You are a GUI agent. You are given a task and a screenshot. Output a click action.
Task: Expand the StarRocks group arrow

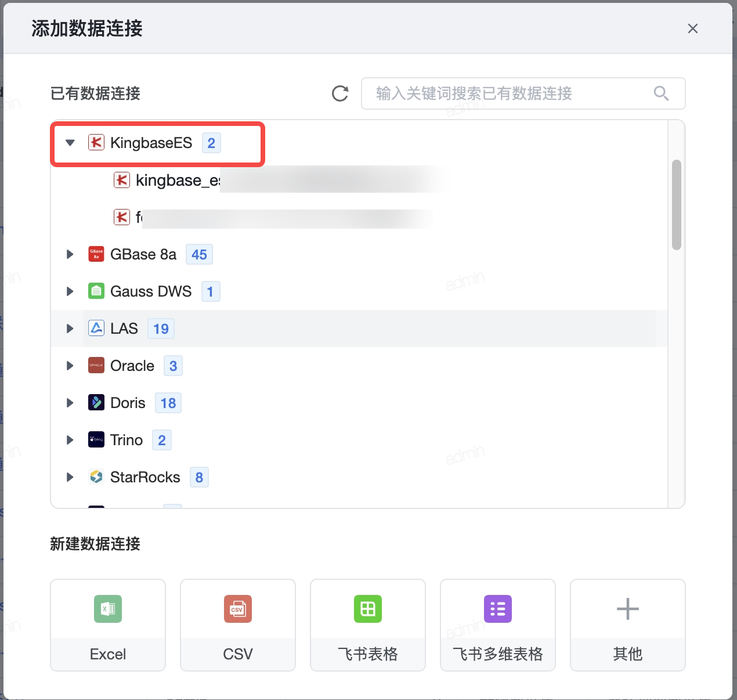click(70, 477)
